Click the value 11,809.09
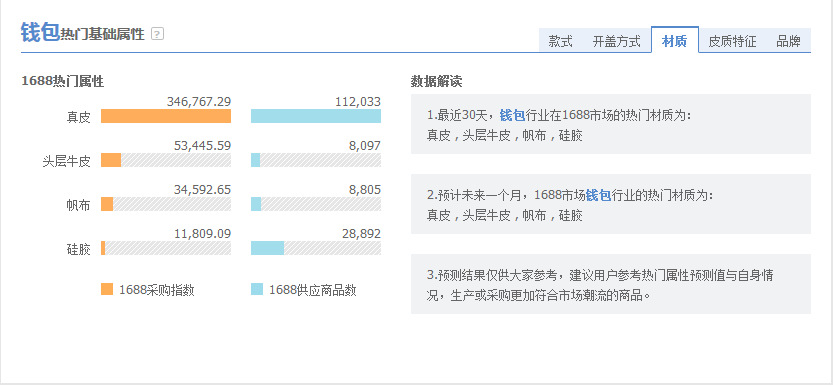Viewport: 833px width, 385px height. coord(202,234)
